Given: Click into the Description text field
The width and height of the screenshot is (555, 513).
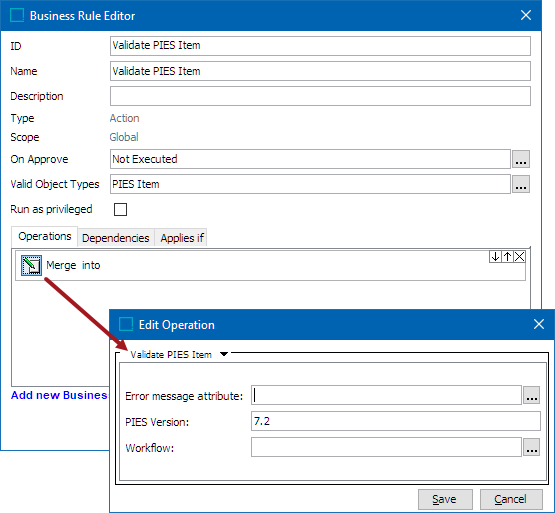Looking at the screenshot, I should 320,96.
